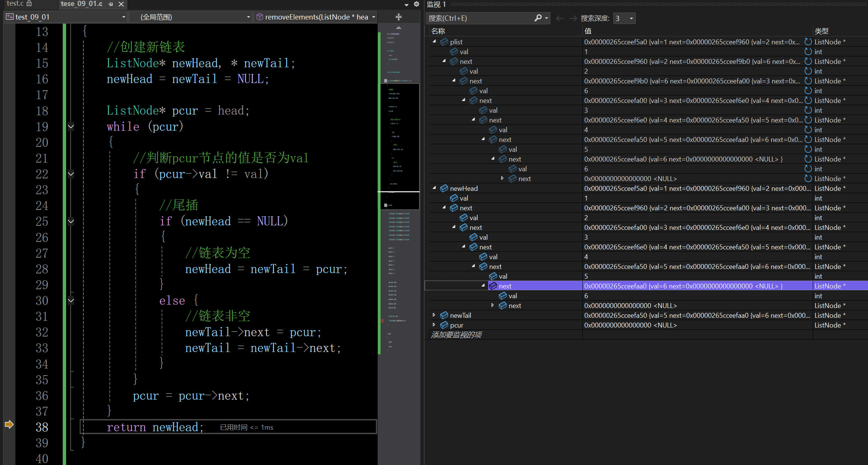Expand the pcur watch item
868x465 pixels.
click(x=434, y=325)
